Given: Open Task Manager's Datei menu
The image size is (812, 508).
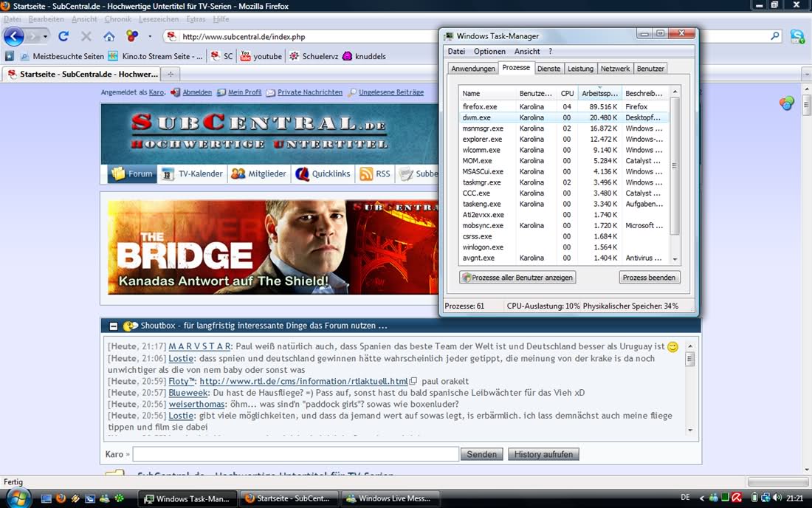Looking at the screenshot, I should coord(456,51).
